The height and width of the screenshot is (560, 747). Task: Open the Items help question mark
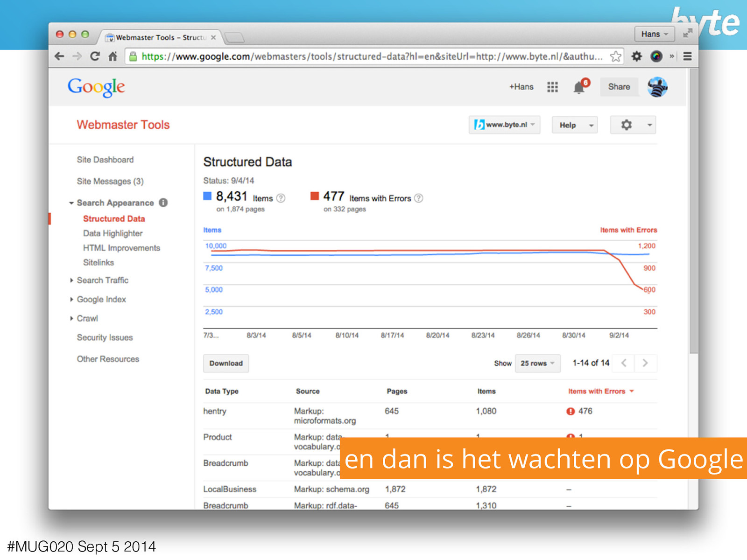click(x=281, y=198)
